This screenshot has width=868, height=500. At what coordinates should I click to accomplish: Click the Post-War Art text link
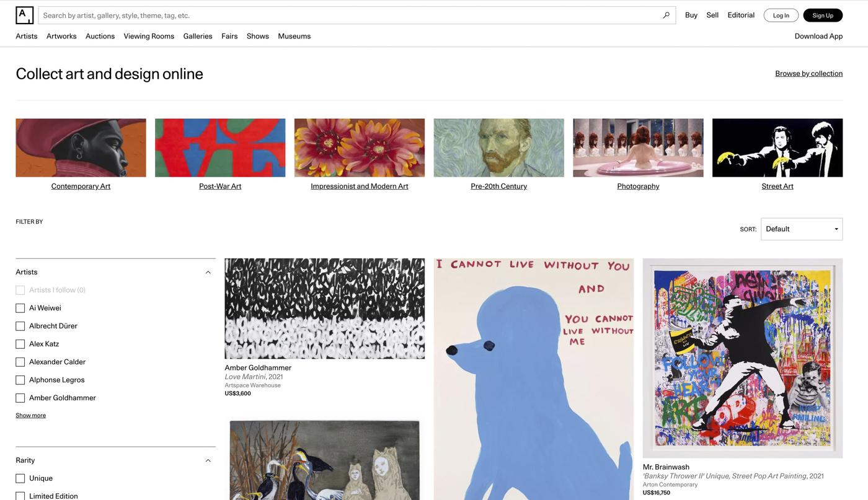[220, 186]
